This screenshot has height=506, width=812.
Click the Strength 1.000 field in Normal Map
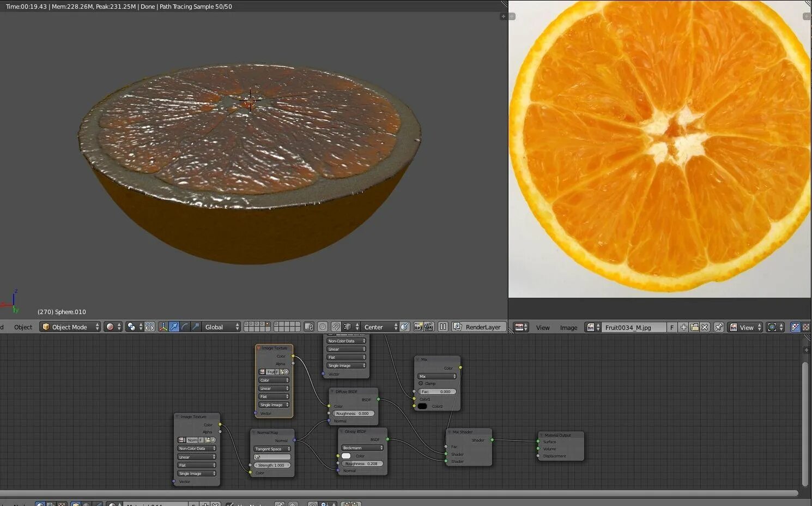click(271, 465)
